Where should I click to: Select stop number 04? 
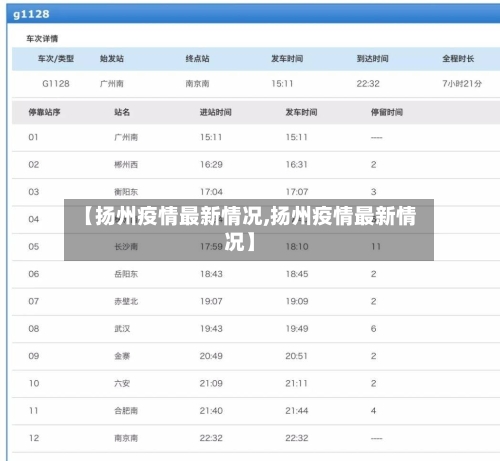(x=34, y=219)
